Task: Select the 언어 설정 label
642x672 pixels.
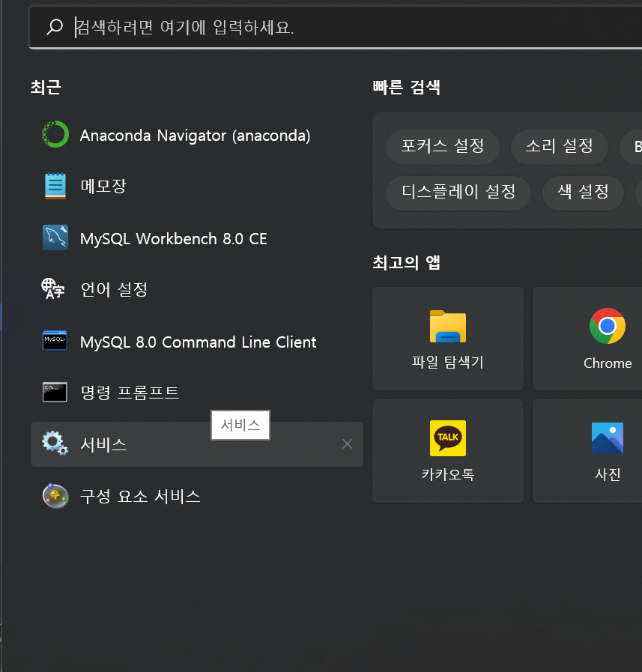Action: (114, 289)
